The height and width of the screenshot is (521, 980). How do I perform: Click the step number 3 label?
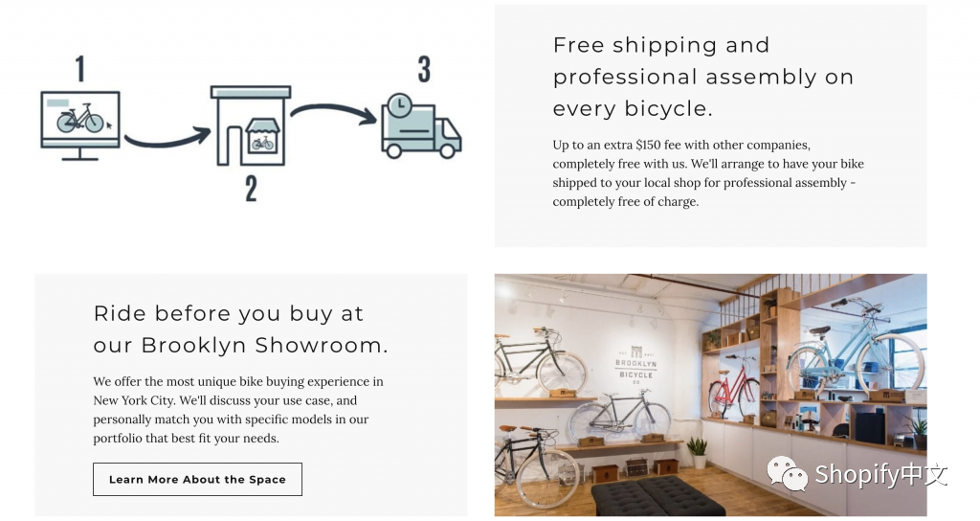click(x=423, y=69)
